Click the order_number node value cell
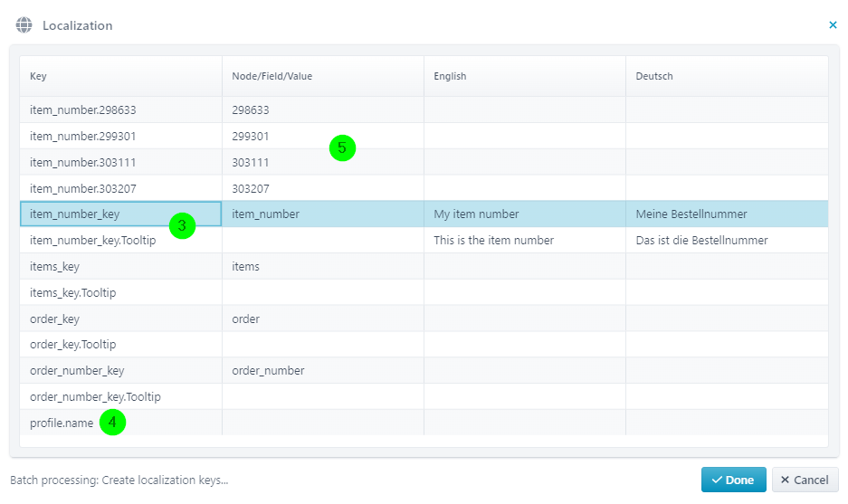 (x=268, y=371)
